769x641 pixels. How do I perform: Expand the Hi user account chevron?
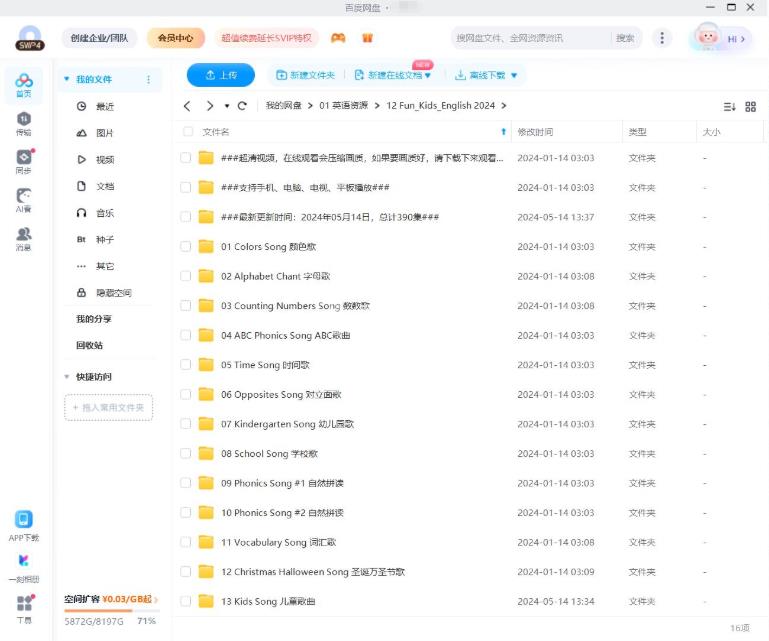click(x=743, y=39)
